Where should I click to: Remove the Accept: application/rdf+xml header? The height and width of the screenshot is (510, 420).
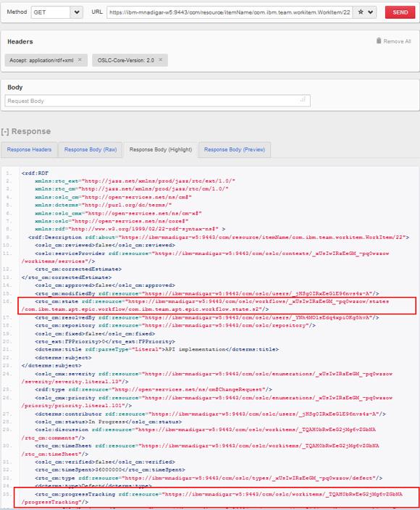[80, 60]
